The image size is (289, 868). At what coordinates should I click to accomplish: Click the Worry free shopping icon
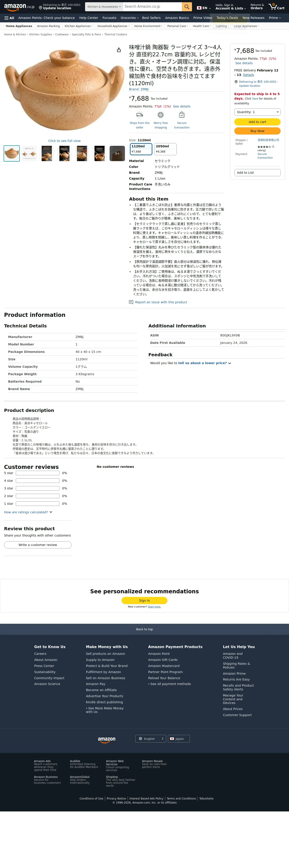(x=161, y=115)
